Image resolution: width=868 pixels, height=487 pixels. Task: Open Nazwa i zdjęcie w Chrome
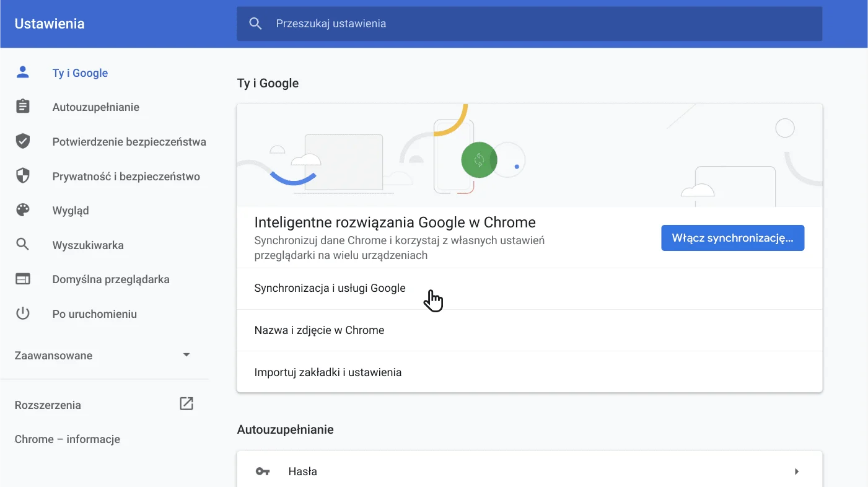click(x=320, y=330)
